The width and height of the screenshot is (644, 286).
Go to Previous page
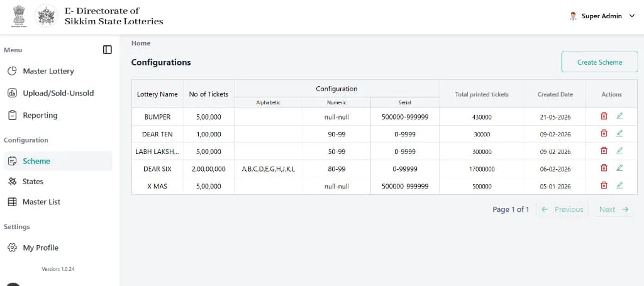click(562, 210)
